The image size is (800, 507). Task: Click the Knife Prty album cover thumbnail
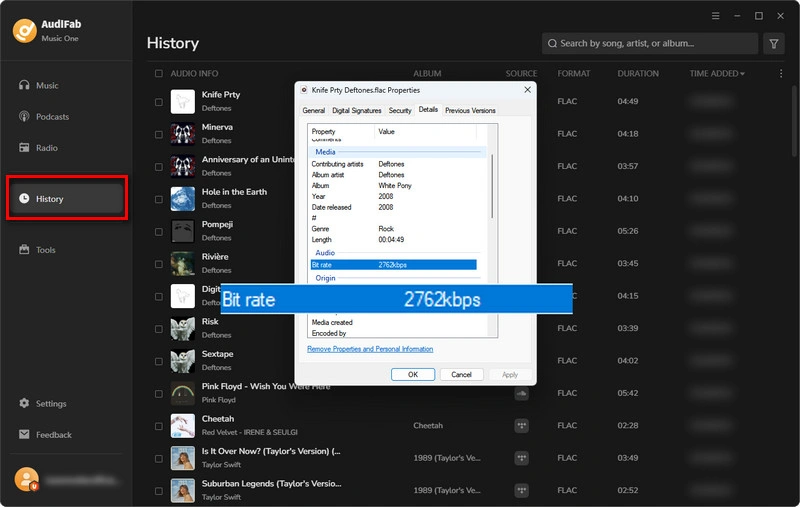[183, 102]
